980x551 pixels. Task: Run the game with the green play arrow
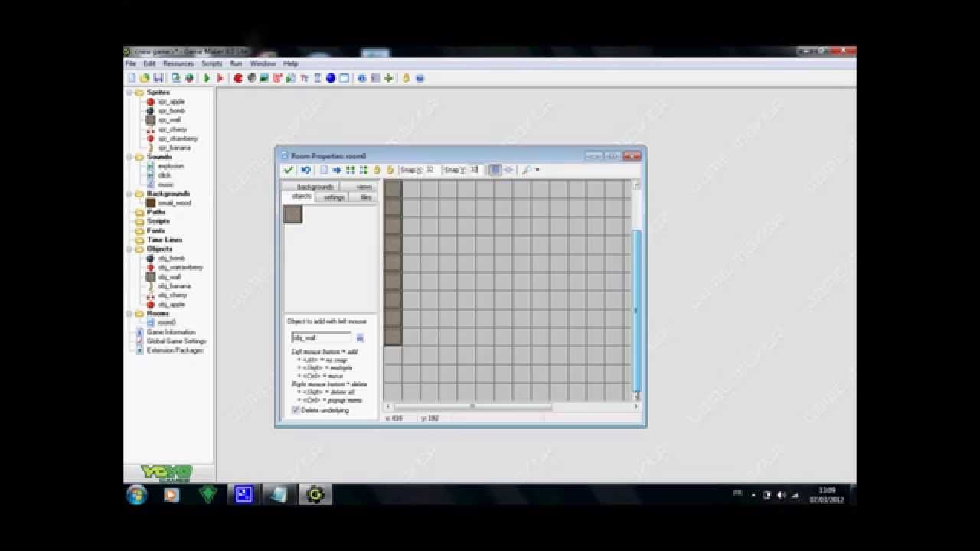pyautogui.click(x=207, y=78)
